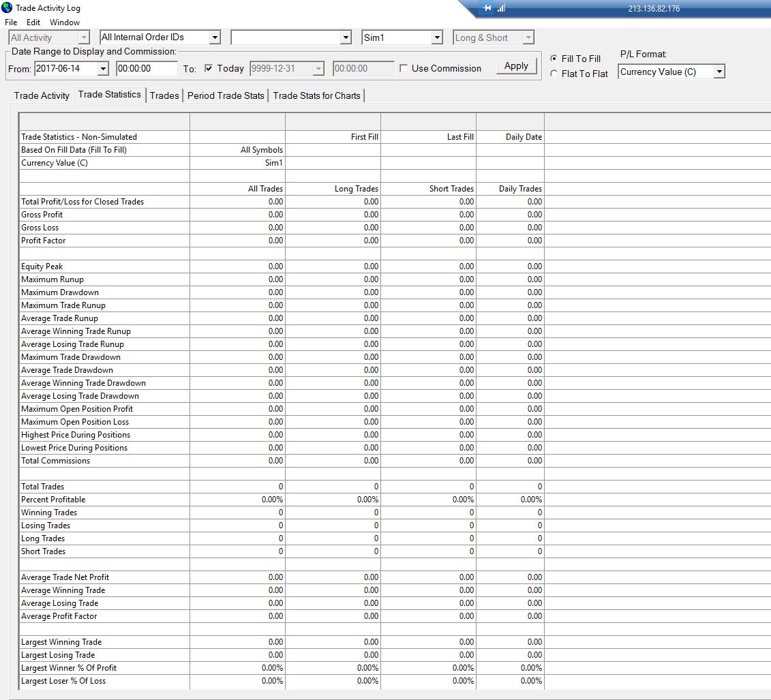Viewport: 771px width, 700px height.
Task: Open the From date 2017-06-14 dropdown
Action: [103, 68]
